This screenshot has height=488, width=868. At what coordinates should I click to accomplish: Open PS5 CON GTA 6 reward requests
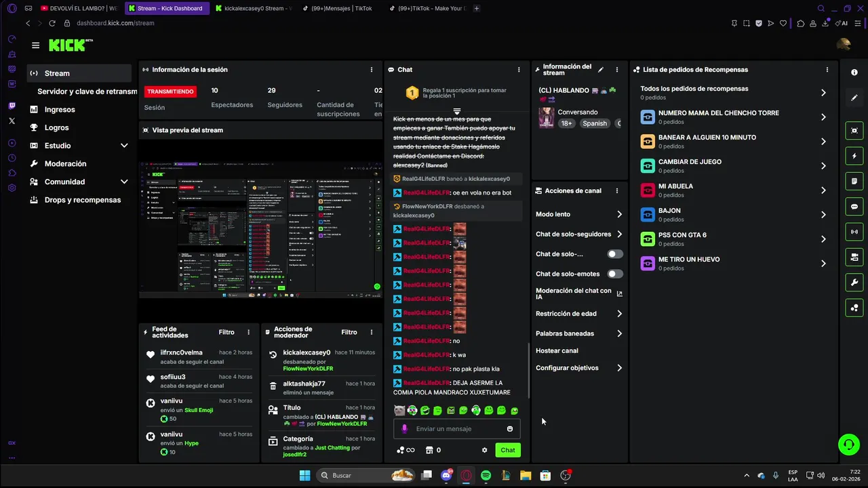click(x=734, y=239)
